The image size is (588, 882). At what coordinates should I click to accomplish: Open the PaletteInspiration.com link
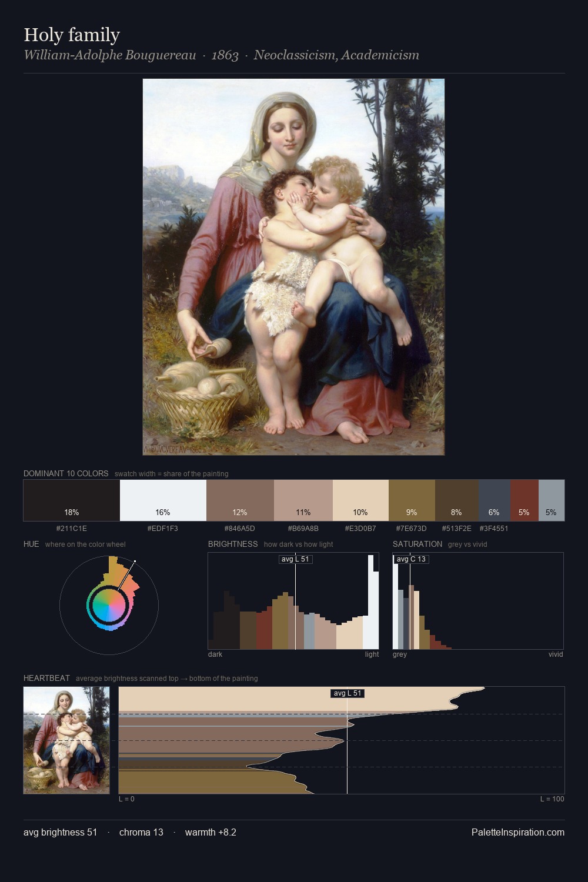point(518,832)
